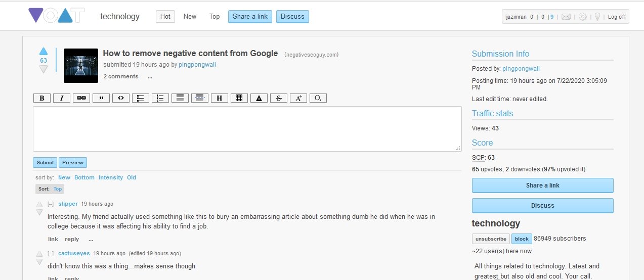
Task: Insert a code block using the editor toolbar
Action: (121, 98)
